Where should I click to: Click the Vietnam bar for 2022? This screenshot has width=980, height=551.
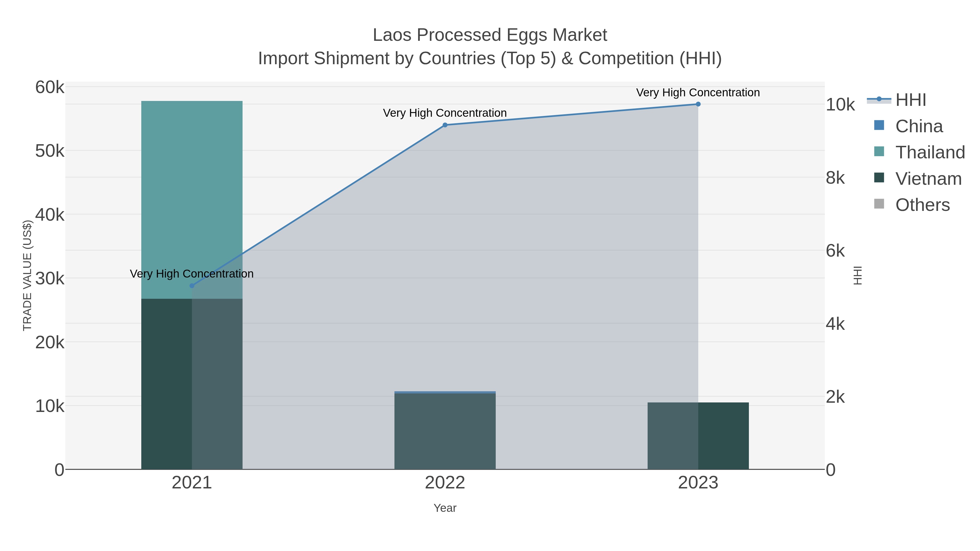pyautogui.click(x=445, y=432)
